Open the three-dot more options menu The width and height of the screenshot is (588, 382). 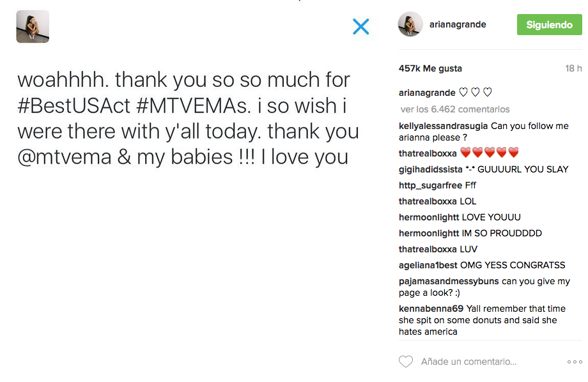[574, 362]
